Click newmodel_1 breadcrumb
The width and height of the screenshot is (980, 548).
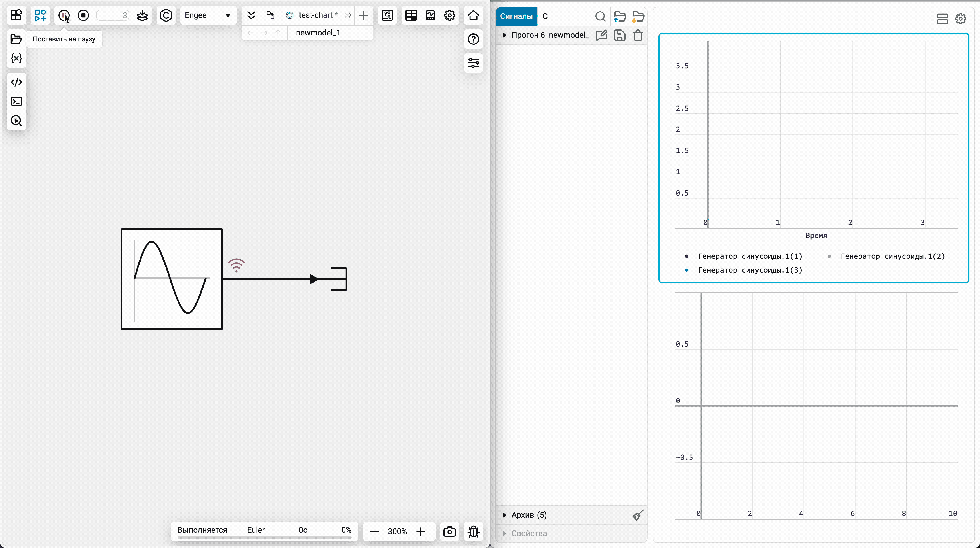318,33
